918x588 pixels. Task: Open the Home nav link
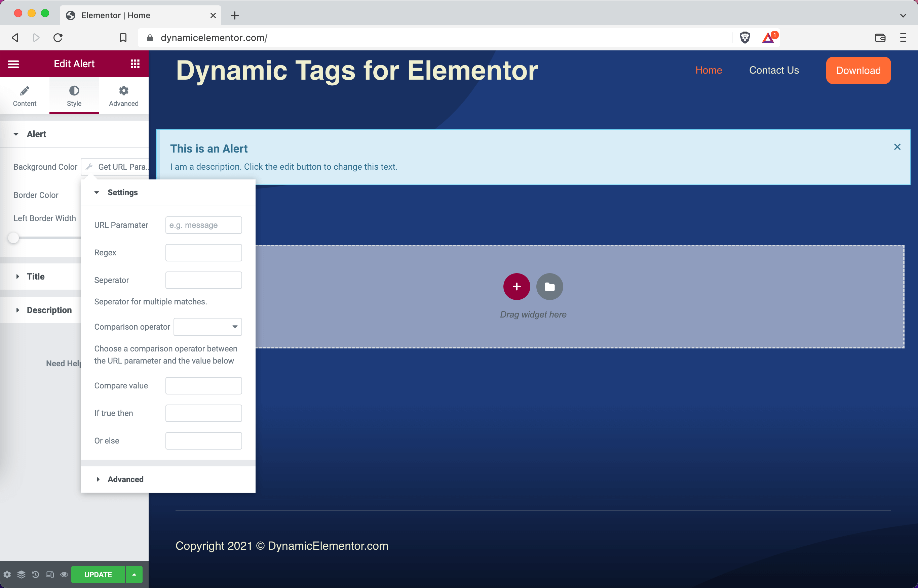[709, 70]
